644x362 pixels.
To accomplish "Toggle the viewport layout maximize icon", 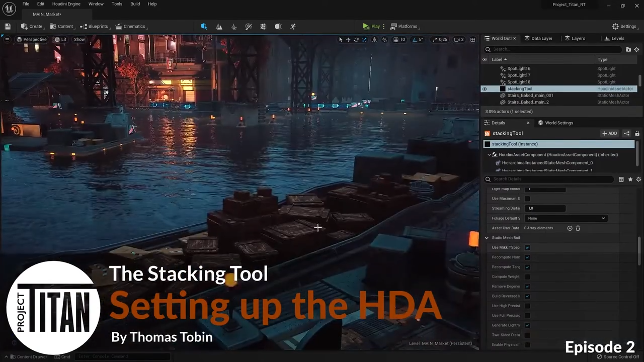I will [x=472, y=39].
